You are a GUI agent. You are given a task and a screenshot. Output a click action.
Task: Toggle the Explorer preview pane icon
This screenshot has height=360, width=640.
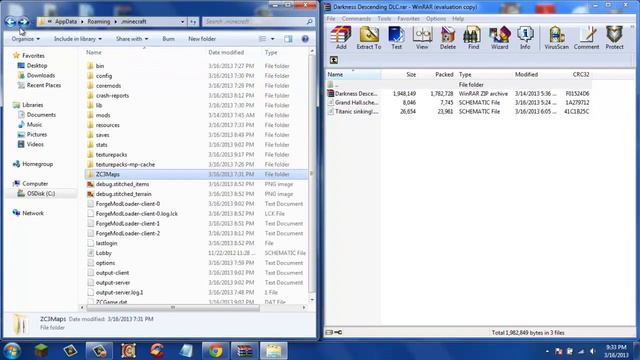[288, 39]
